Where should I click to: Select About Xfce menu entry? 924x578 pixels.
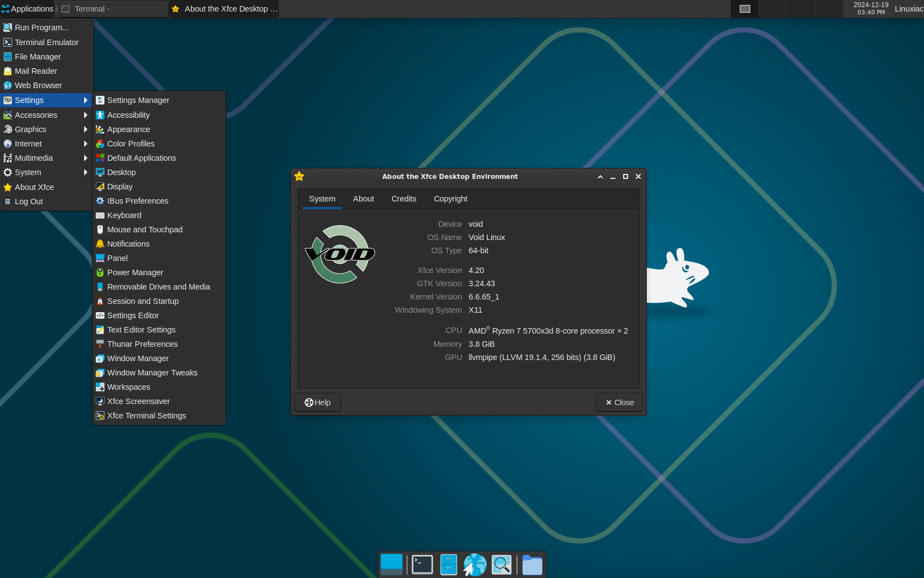(46, 187)
